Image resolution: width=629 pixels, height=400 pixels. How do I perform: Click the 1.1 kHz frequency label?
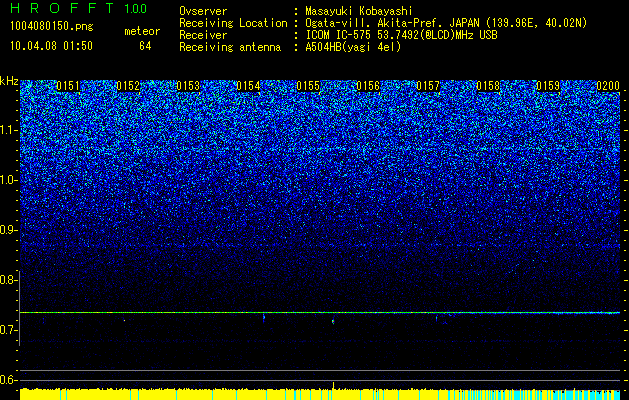(8, 130)
